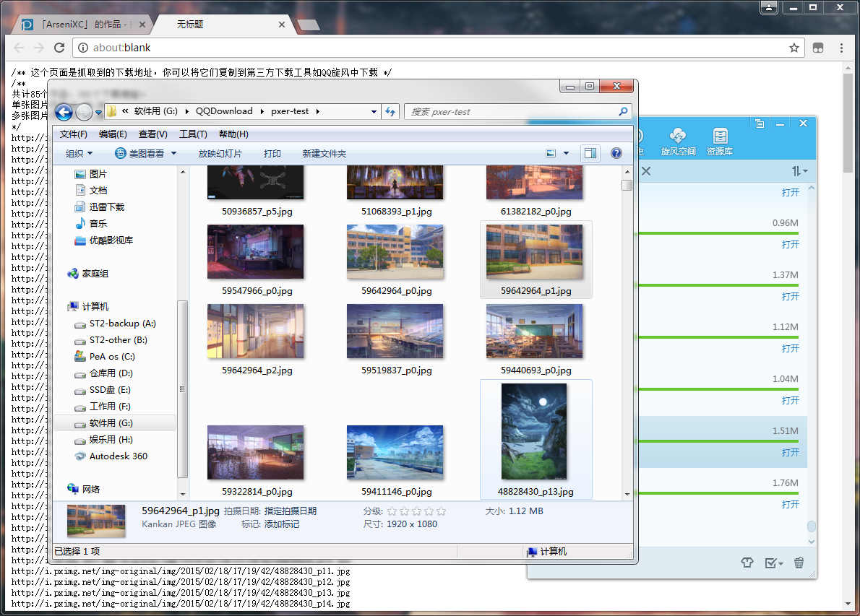Click file list scrollbar down arrow
Screen dimensions: 860x616
[x=627, y=494]
